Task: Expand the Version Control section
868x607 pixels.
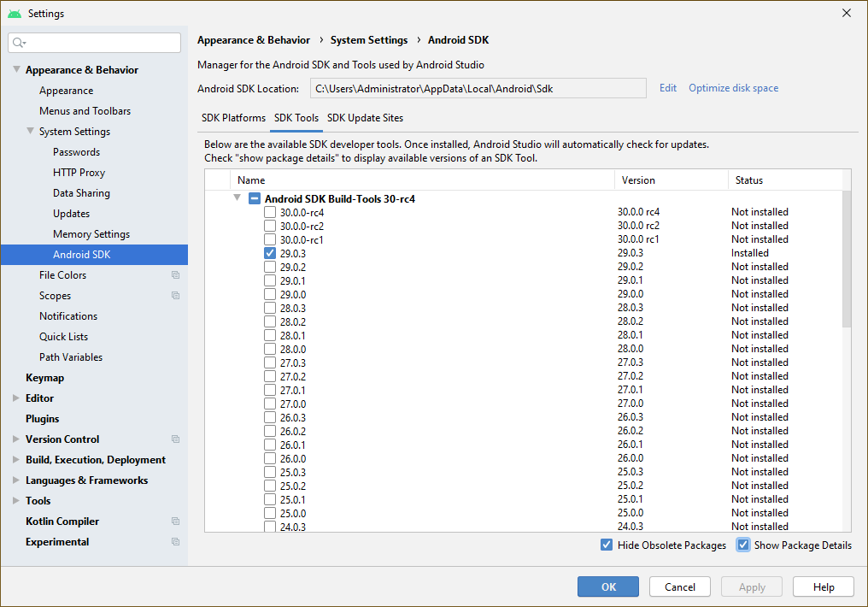Action: (16, 439)
